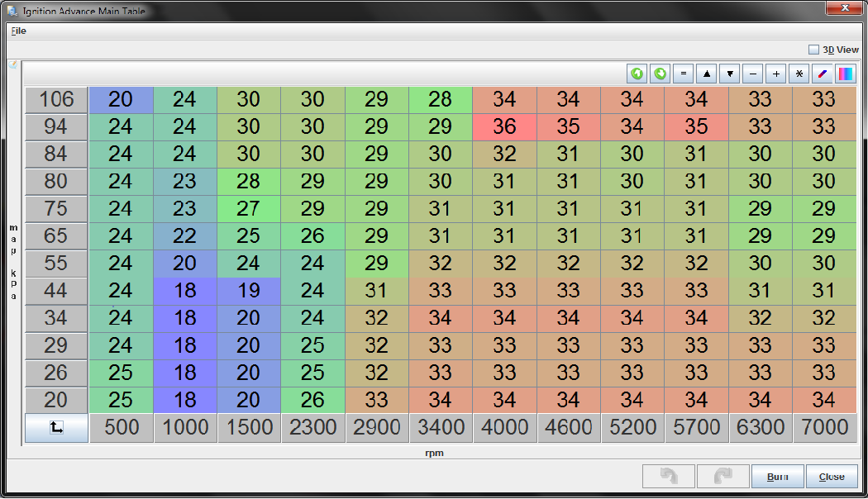Select the 5700 rpm column header
Image resolution: width=868 pixels, height=499 pixels.
tap(696, 428)
